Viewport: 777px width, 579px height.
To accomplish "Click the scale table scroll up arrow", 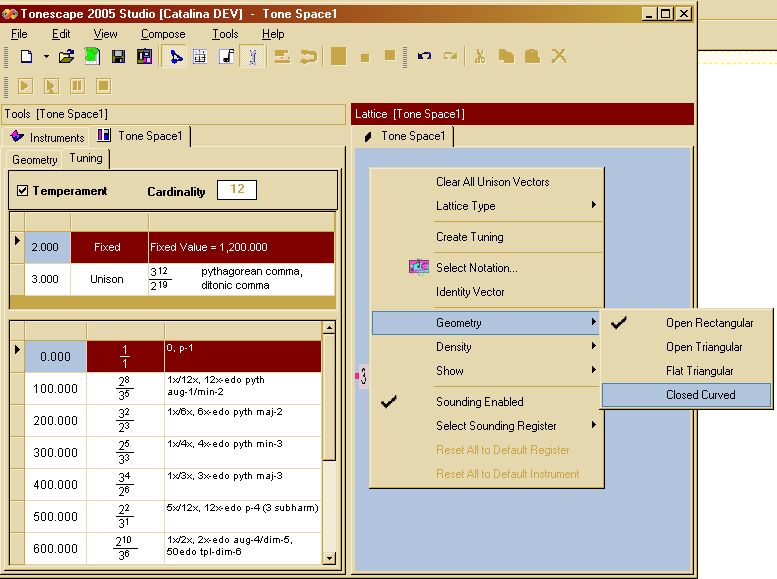I will (329, 328).
